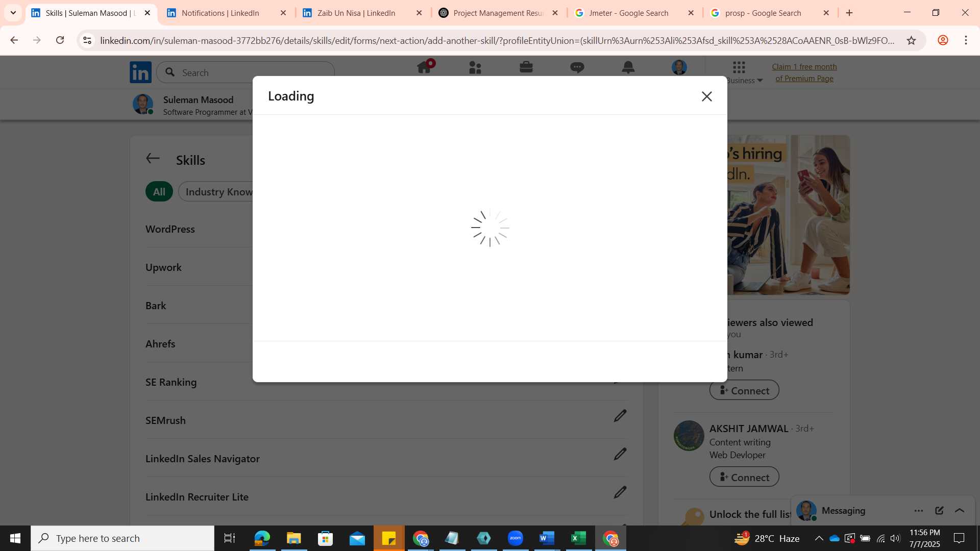Click the taskbar search box
This screenshot has width=980, height=551.
click(122, 538)
